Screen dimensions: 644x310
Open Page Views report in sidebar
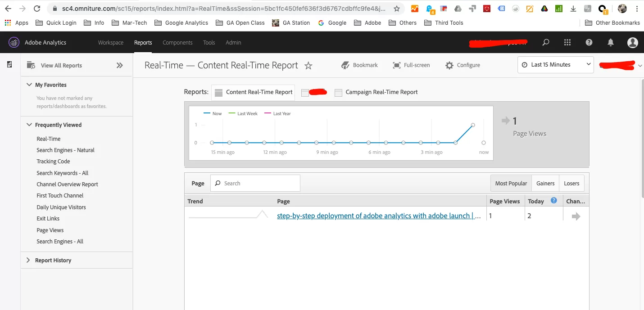50,230
